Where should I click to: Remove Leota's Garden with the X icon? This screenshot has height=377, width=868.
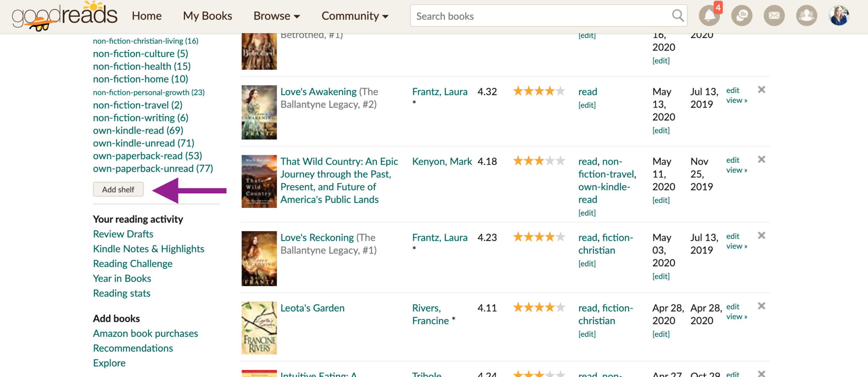click(762, 306)
